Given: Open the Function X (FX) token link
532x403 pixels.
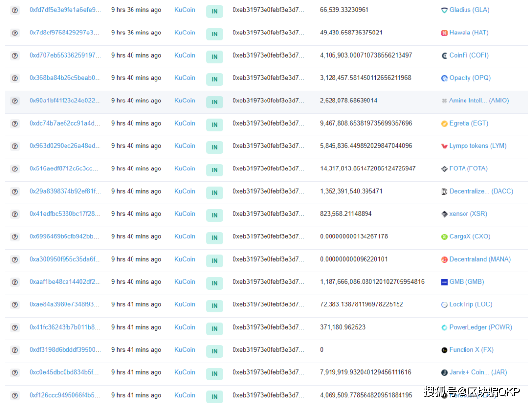Looking at the screenshot, I should 471,350.
